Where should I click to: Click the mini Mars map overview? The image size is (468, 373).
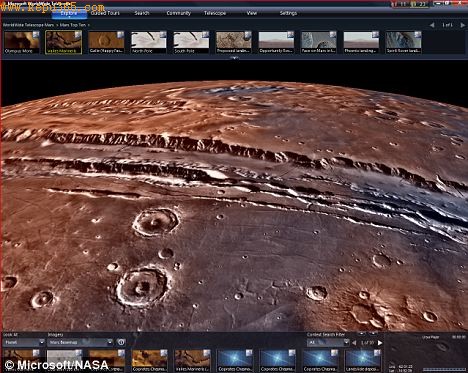pos(426,353)
